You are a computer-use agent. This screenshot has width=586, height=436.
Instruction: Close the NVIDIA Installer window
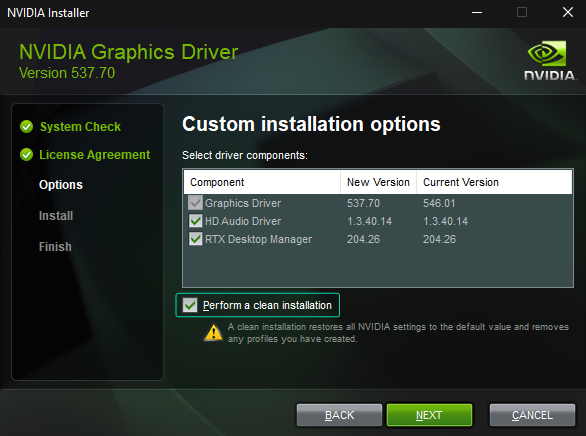pos(568,12)
